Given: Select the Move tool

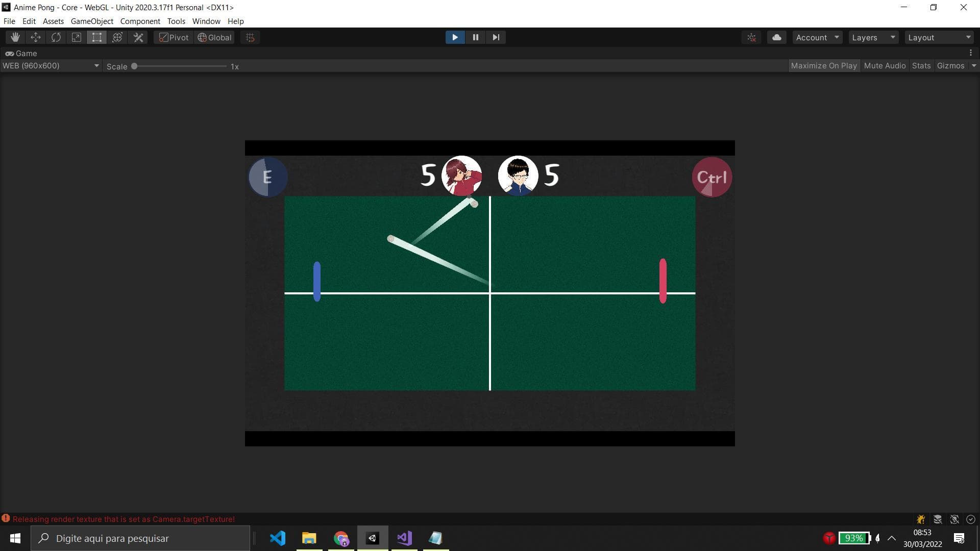Looking at the screenshot, I should (x=36, y=37).
